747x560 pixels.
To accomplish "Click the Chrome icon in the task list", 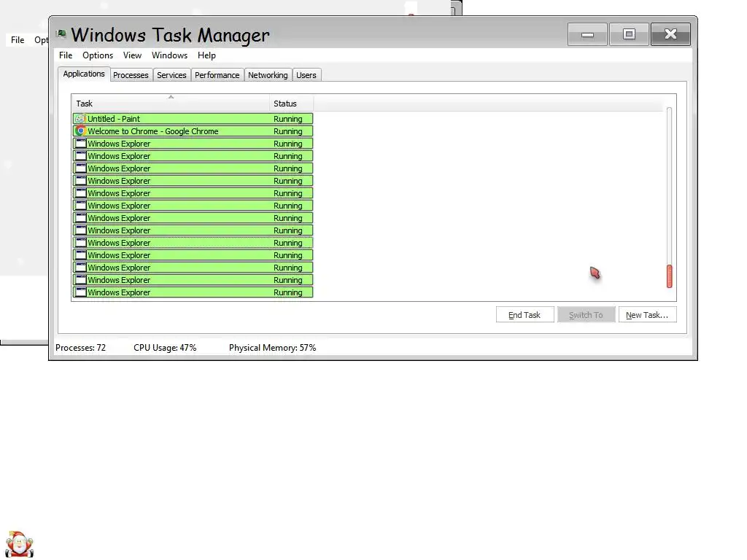I will point(80,131).
